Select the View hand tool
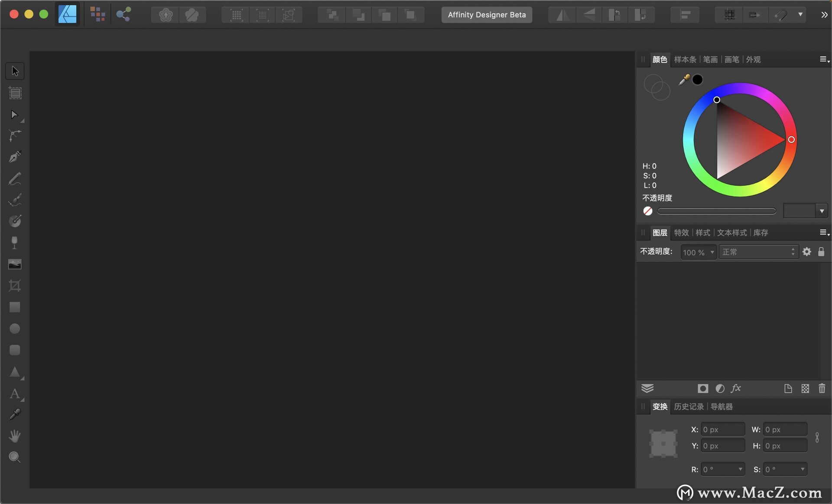 15,436
